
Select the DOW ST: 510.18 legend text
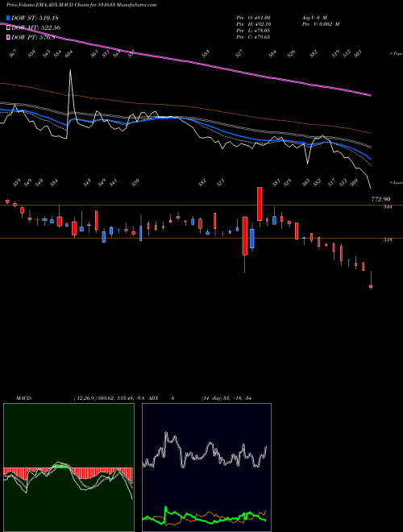tap(35, 18)
